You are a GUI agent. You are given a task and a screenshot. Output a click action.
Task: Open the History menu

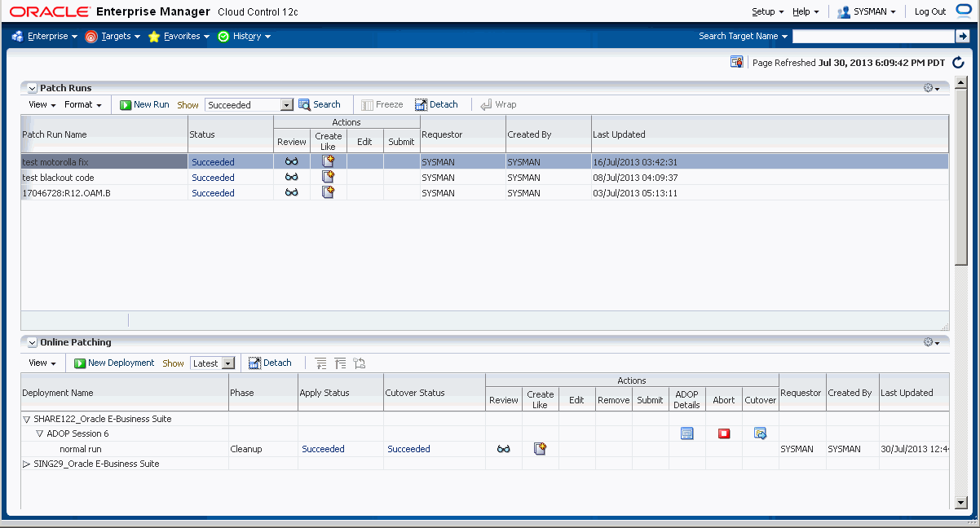(245, 36)
